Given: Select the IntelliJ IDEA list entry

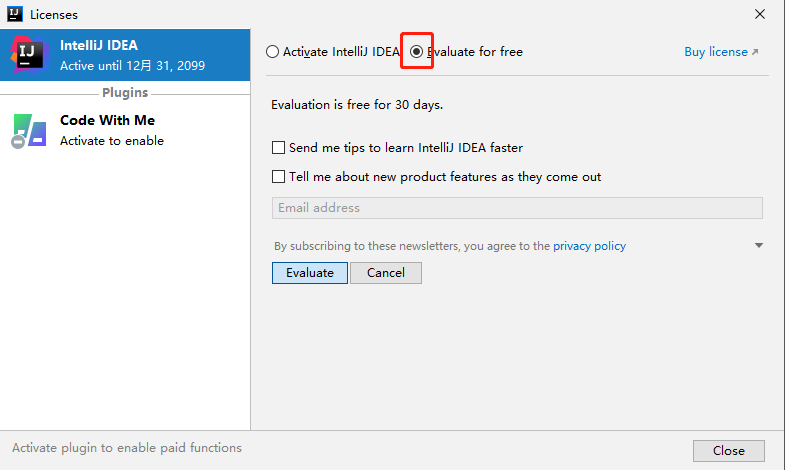Looking at the screenshot, I should (125, 55).
